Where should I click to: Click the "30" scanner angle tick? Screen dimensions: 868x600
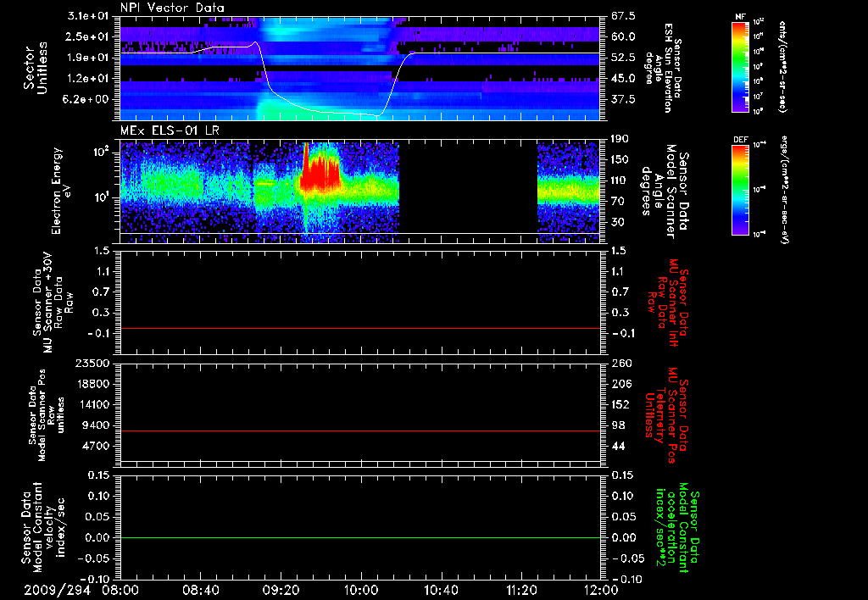(x=617, y=222)
